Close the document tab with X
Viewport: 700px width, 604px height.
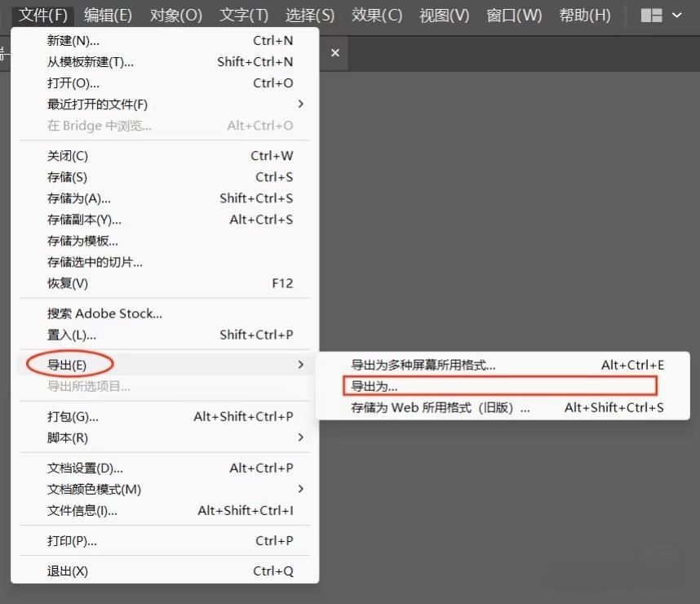(334, 52)
